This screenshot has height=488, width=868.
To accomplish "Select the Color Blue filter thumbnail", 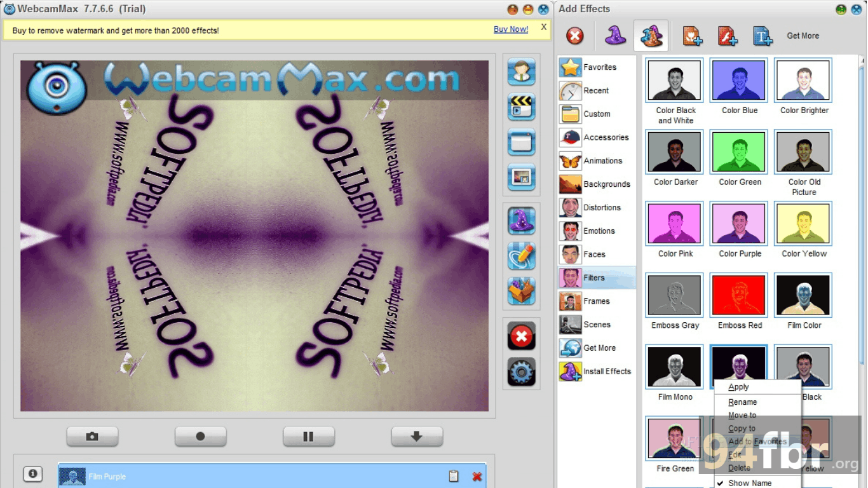I will click(739, 80).
